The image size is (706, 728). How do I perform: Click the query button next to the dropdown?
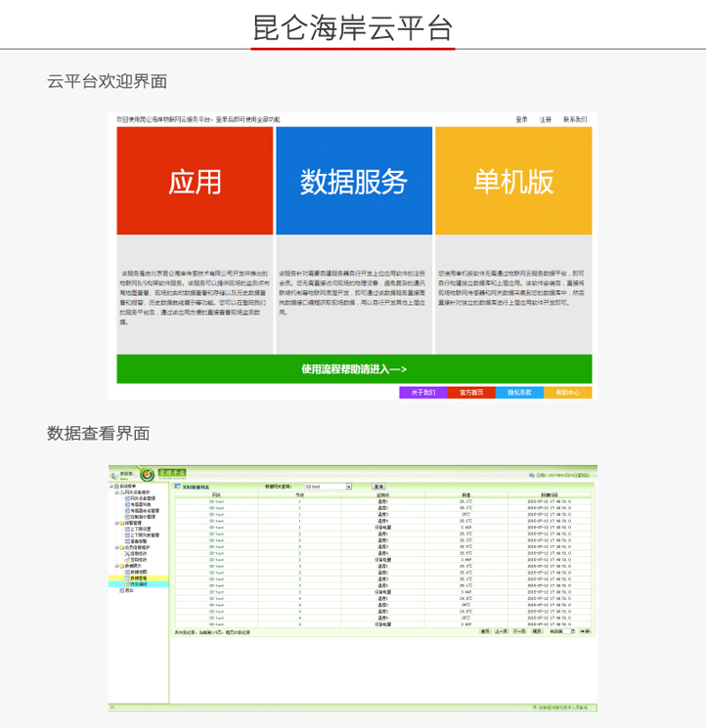click(x=378, y=487)
